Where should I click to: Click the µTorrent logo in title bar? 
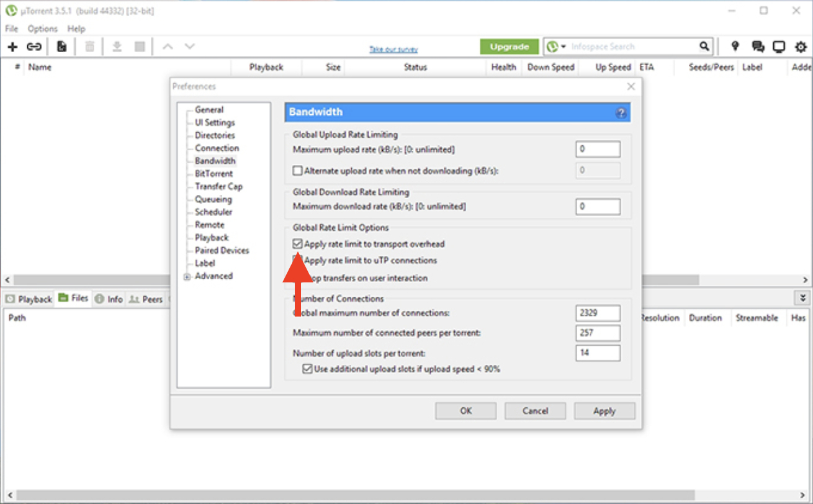(11, 11)
